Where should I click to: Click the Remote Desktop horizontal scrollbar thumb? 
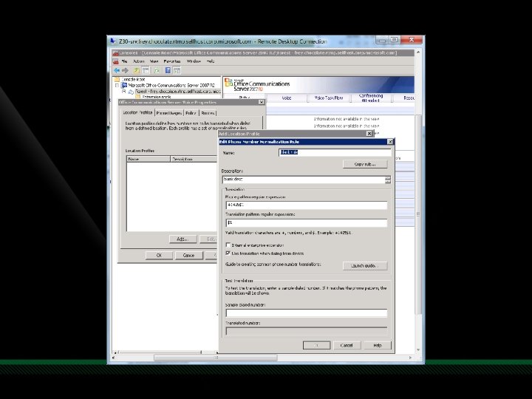[x=216, y=358]
